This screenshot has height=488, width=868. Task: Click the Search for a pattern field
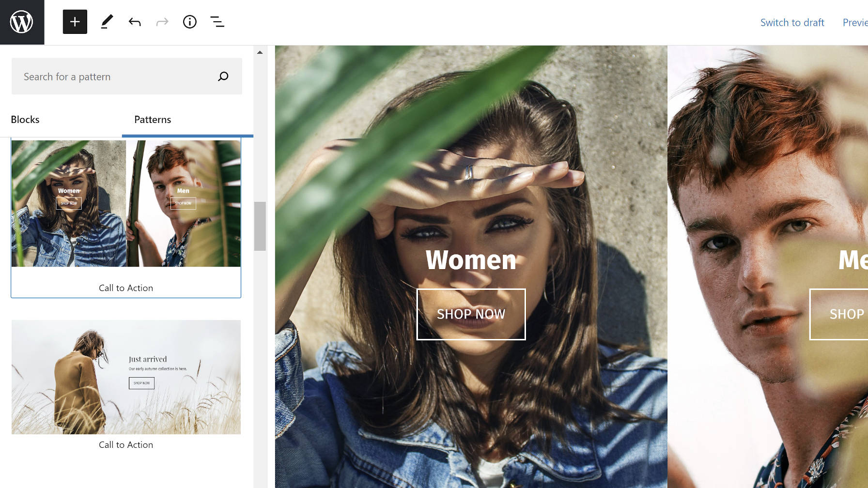pyautogui.click(x=127, y=76)
